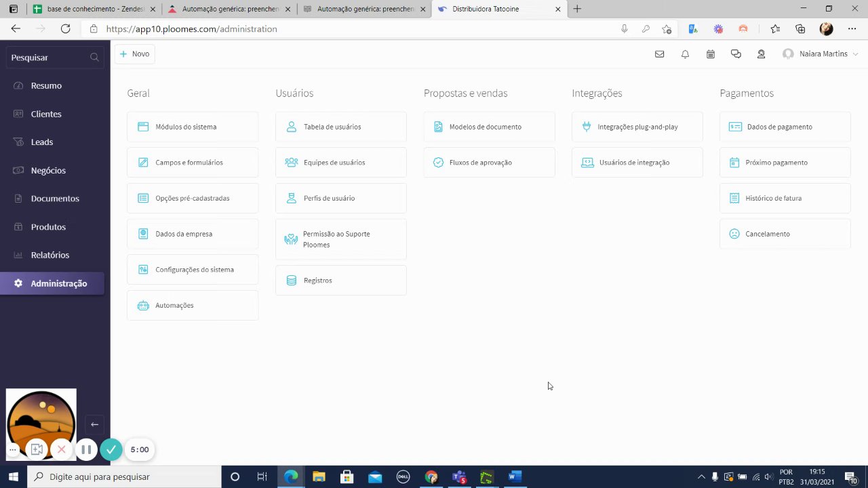Click the Dados da empresa icon
This screenshot has height=488, width=868.
(x=143, y=234)
